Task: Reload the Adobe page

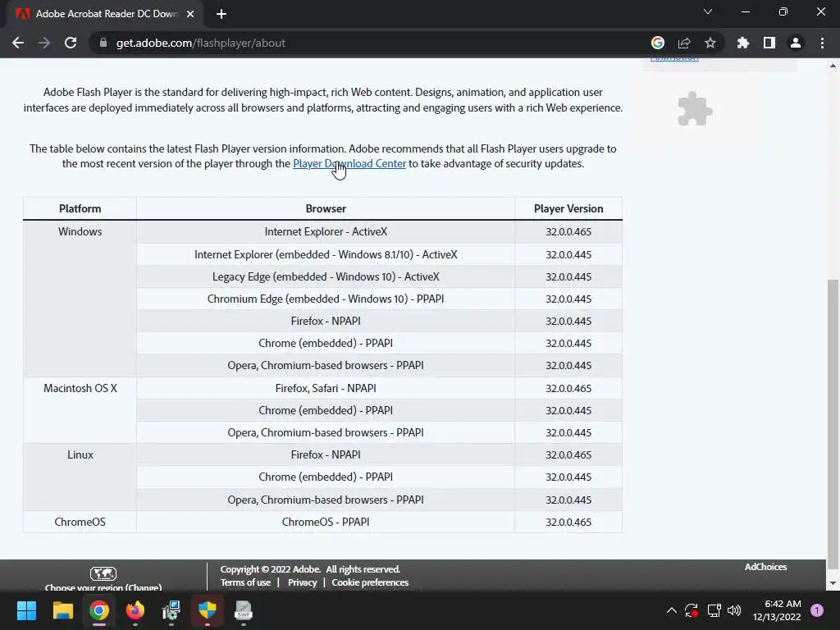Action: 71,43
